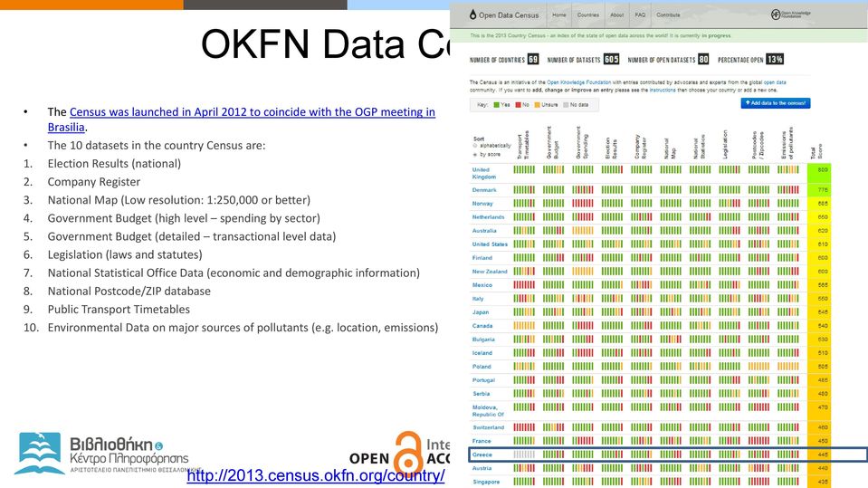Image resolution: width=868 pixels, height=488 pixels.
Task: Open the France country link
Action: point(482,441)
